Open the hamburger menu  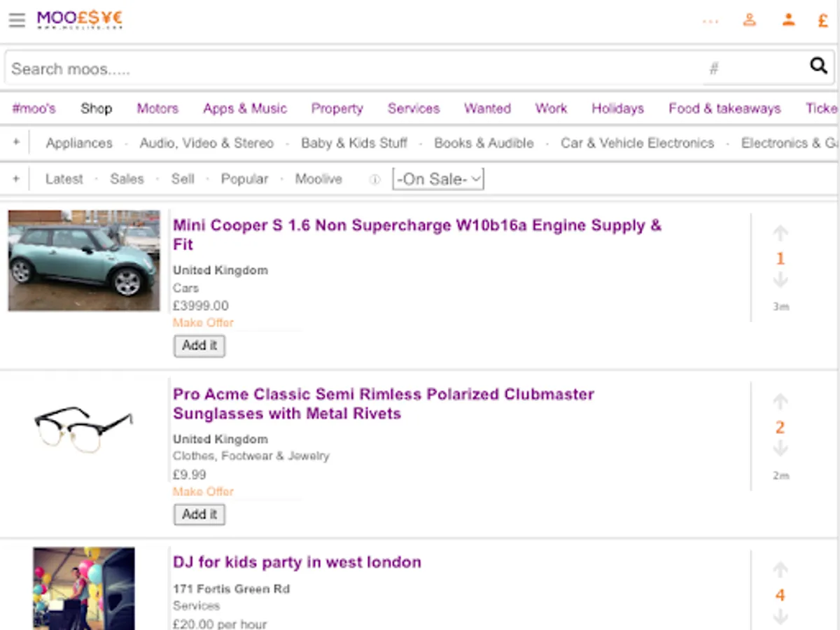pos(17,20)
